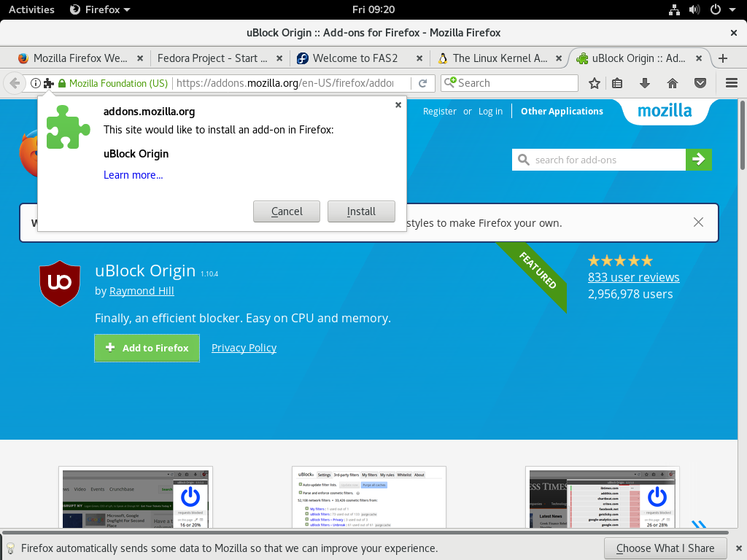Close the Welcome to FAS2 tab
The width and height of the screenshot is (747, 560).
point(419,58)
